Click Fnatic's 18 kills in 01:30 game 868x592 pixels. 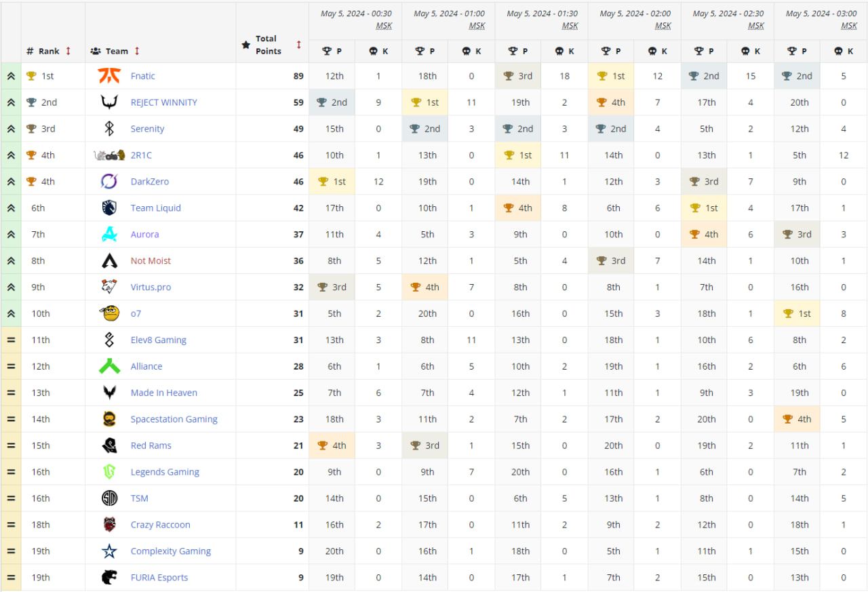(565, 76)
